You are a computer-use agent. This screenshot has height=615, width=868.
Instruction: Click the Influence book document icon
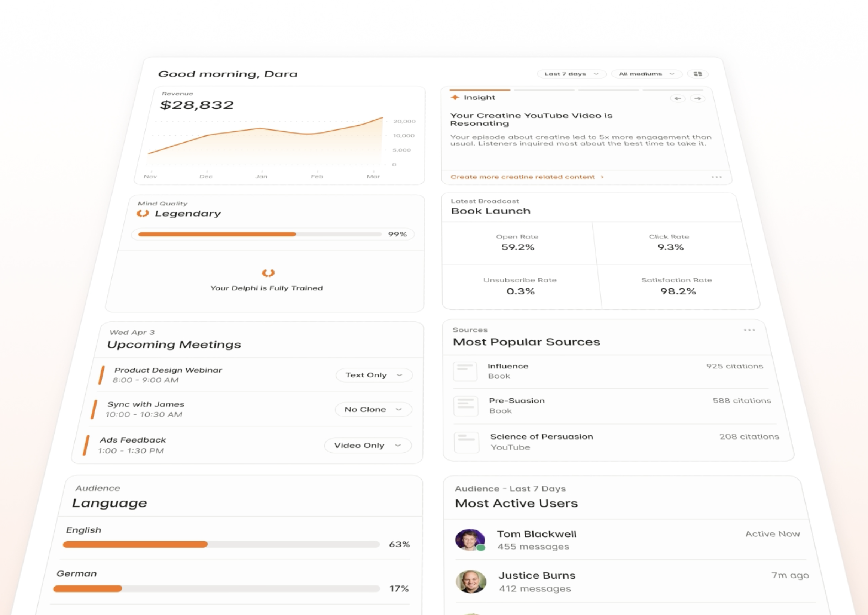[465, 371]
